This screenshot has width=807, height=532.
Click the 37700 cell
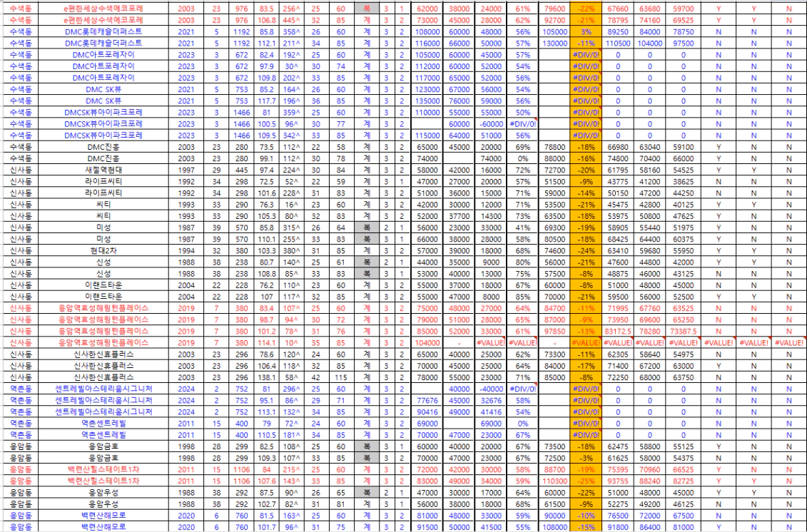[x=459, y=217]
